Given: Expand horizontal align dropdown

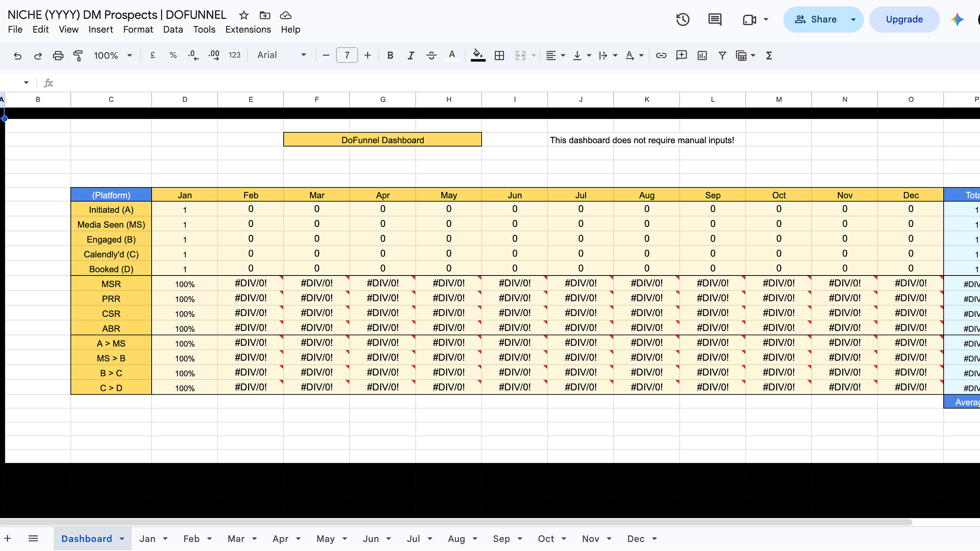Looking at the screenshot, I should point(563,55).
